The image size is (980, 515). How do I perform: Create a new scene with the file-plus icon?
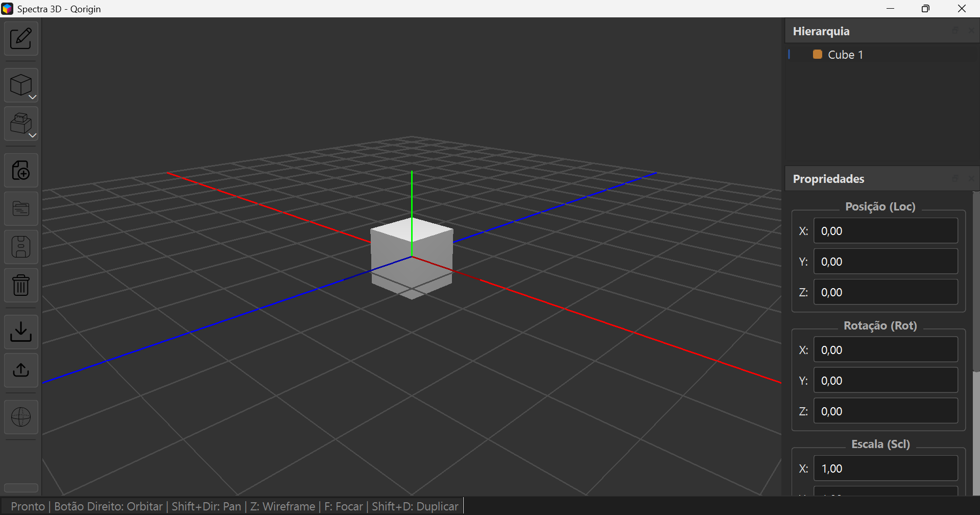point(21,170)
